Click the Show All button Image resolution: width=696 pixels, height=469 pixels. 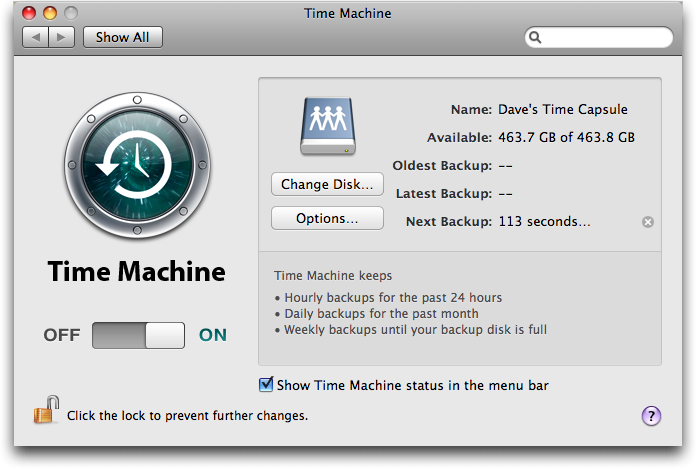123,37
